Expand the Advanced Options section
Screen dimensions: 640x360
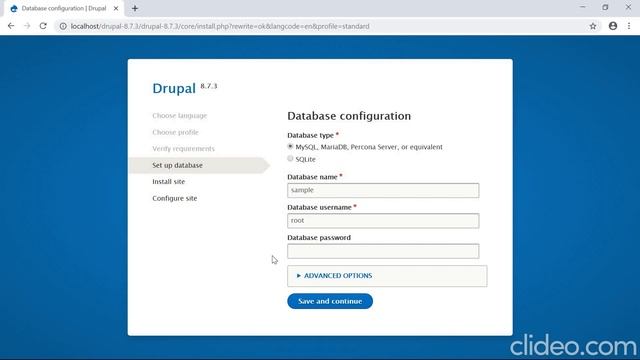point(338,276)
